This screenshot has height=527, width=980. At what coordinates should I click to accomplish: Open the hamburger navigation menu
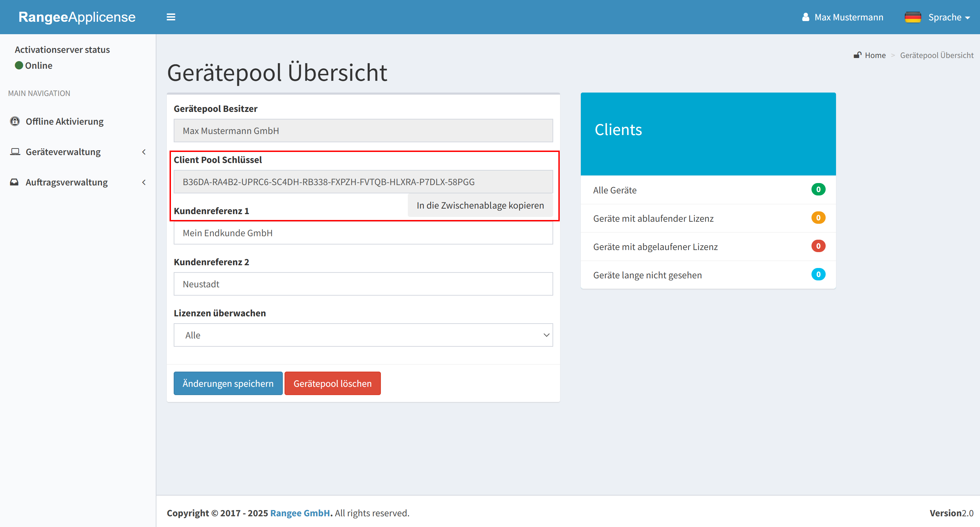171,17
